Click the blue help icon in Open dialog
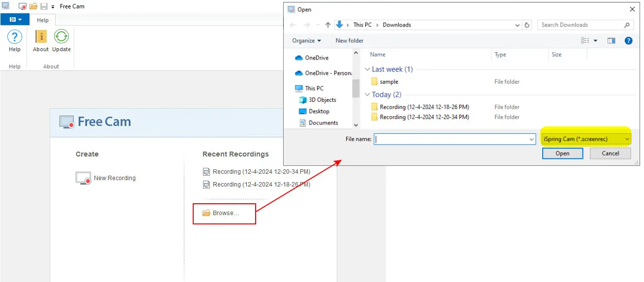 tap(628, 41)
